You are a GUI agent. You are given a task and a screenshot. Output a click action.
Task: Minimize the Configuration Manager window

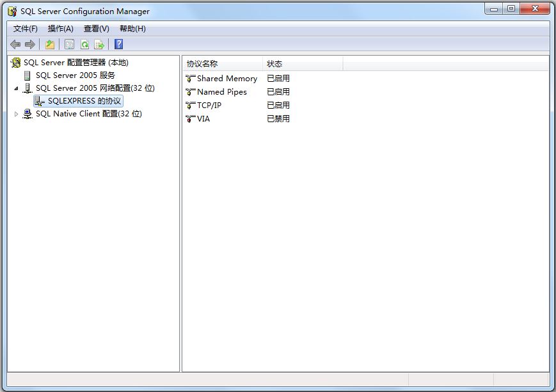pos(493,9)
